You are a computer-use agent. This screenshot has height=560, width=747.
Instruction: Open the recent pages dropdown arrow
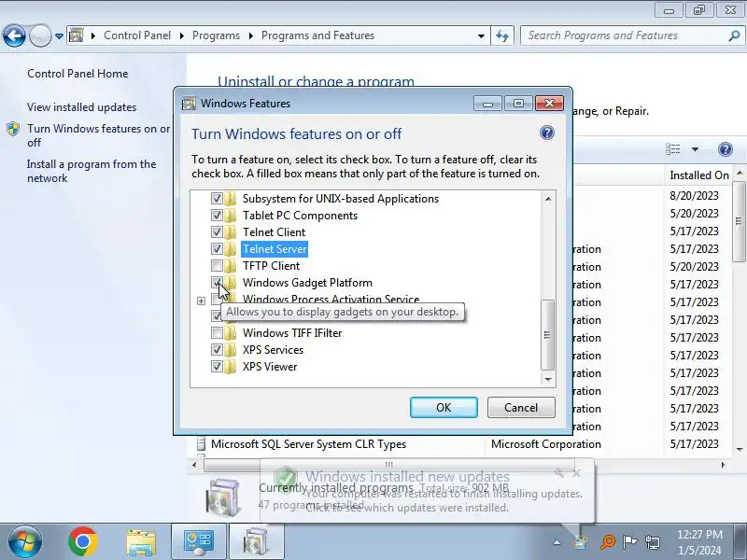pyautogui.click(x=59, y=36)
